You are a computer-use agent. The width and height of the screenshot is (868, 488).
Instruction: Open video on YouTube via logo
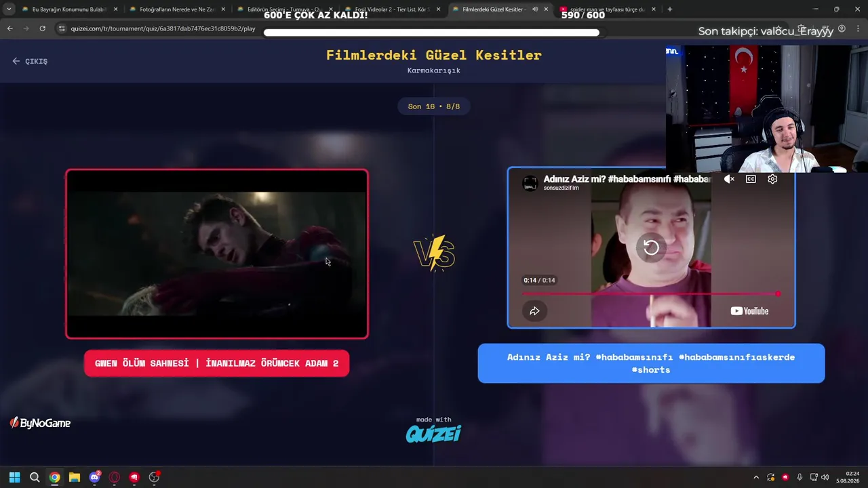click(x=749, y=311)
